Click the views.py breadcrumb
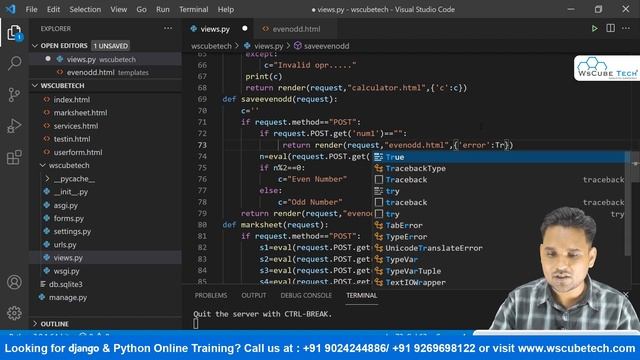 pyautogui.click(x=268, y=46)
